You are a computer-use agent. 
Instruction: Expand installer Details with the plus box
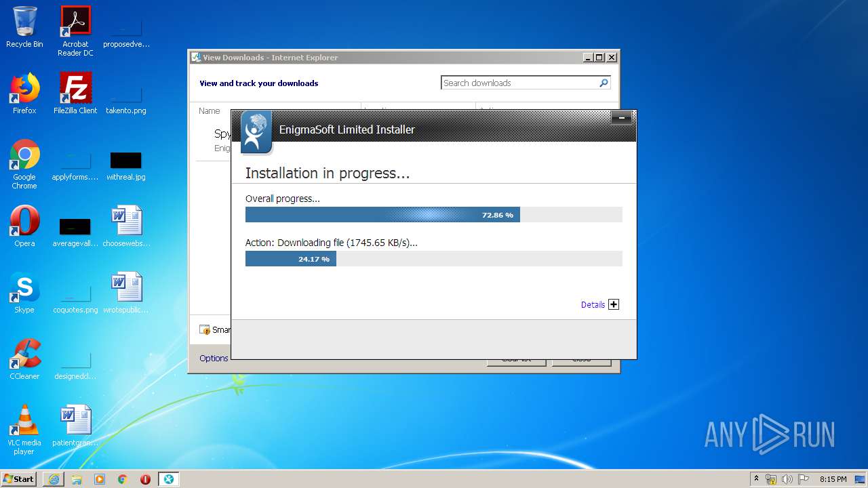coord(614,304)
